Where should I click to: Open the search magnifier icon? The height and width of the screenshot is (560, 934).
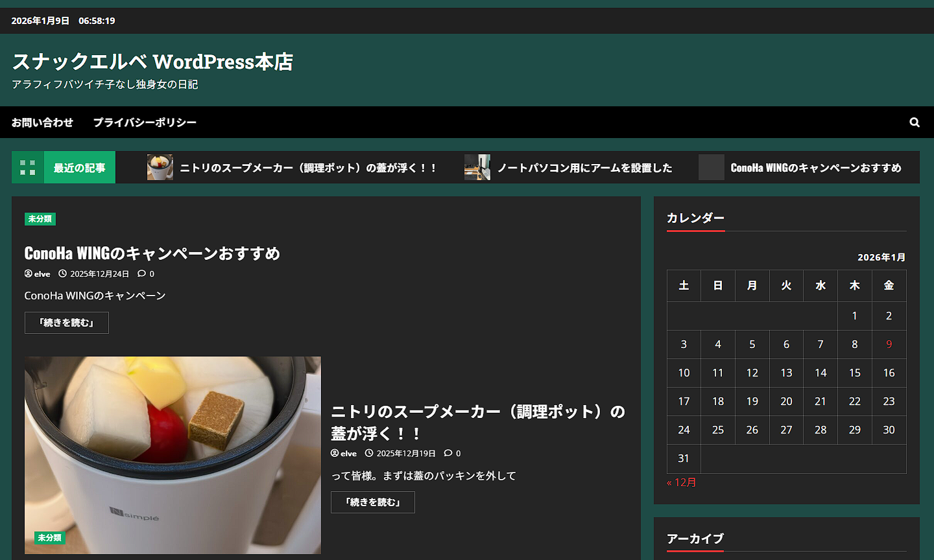914,122
